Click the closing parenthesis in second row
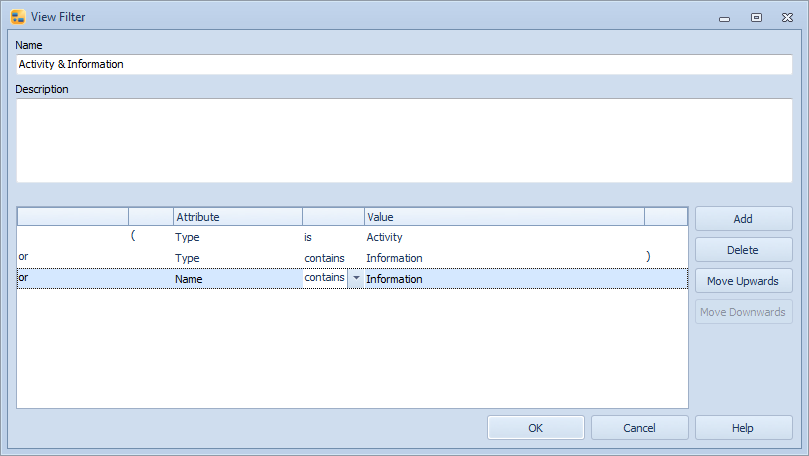This screenshot has width=809, height=456. click(648, 257)
